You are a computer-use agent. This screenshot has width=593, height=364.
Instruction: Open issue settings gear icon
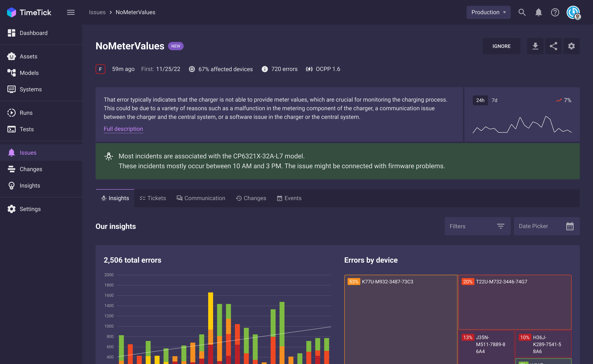(x=571, y=46)
